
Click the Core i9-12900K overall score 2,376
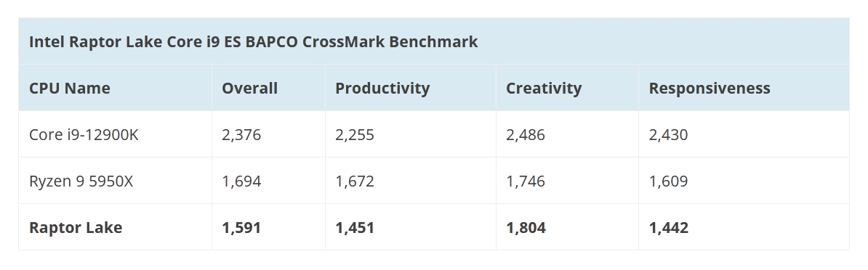(x=241, y=135)
